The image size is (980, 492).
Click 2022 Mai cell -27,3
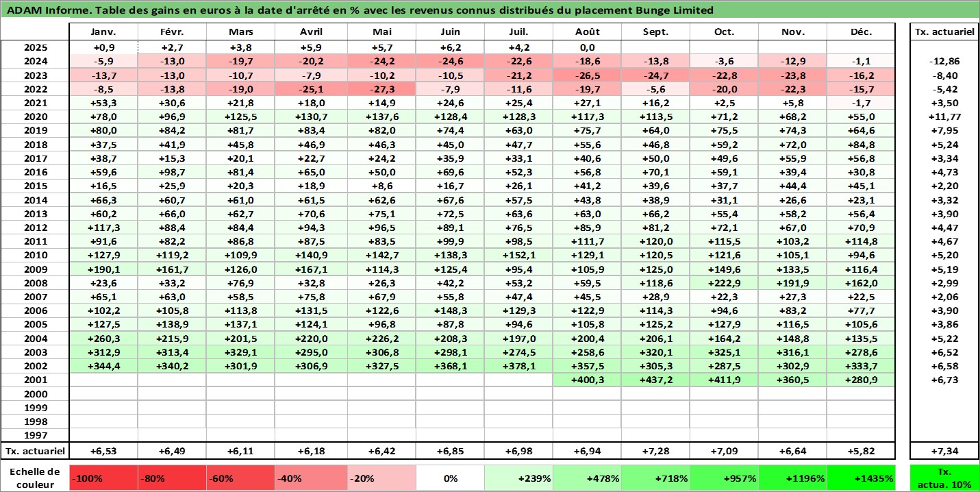[381, 89]
